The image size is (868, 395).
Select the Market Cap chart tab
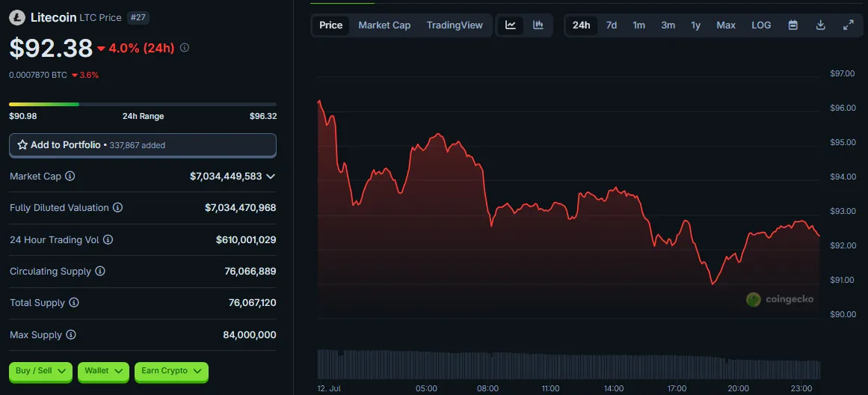click(384, 25)
